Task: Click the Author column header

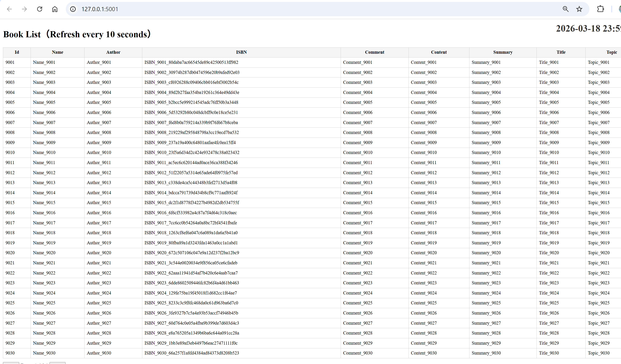Action: (x=113, y=52)
